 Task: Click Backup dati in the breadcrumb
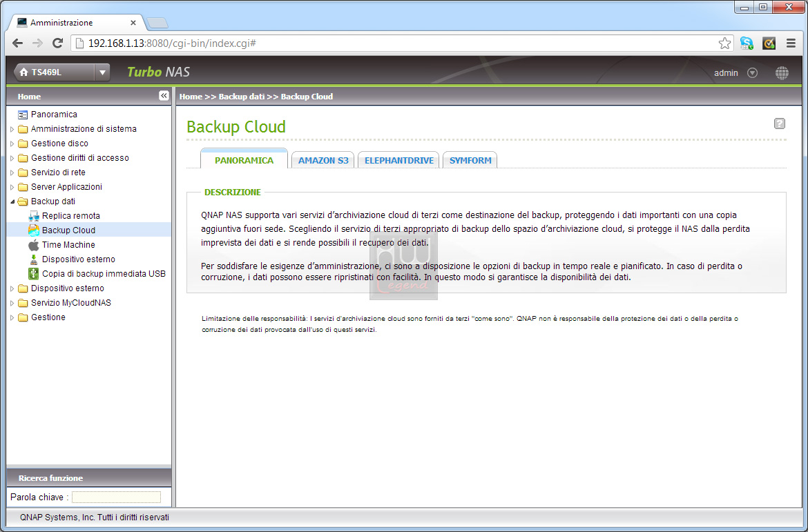(242, 97)
